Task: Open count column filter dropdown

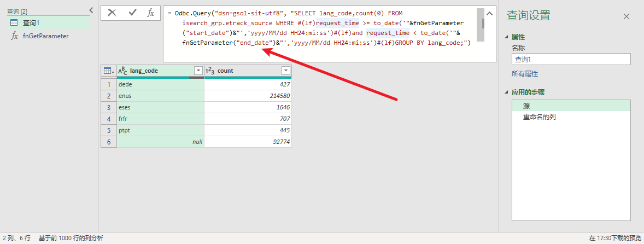Action: [285, 71]
